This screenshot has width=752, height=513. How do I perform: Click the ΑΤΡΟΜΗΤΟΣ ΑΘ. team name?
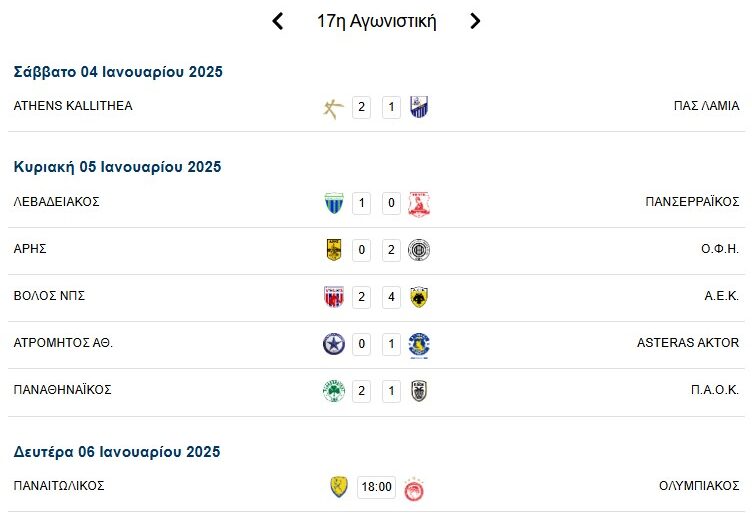(63, 342)
